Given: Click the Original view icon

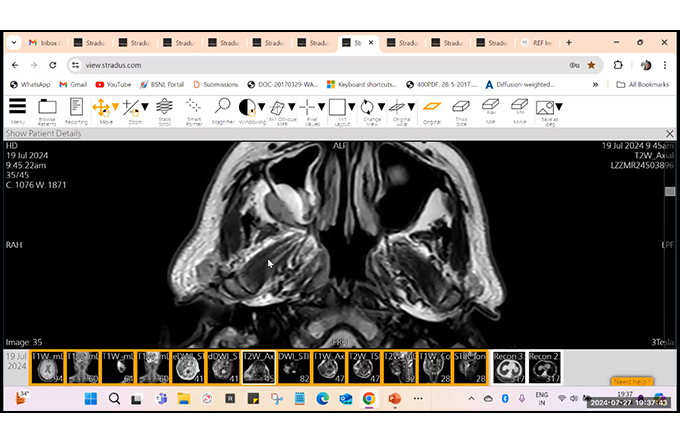Looking at the screenshot, I should (x=431, y=107).
